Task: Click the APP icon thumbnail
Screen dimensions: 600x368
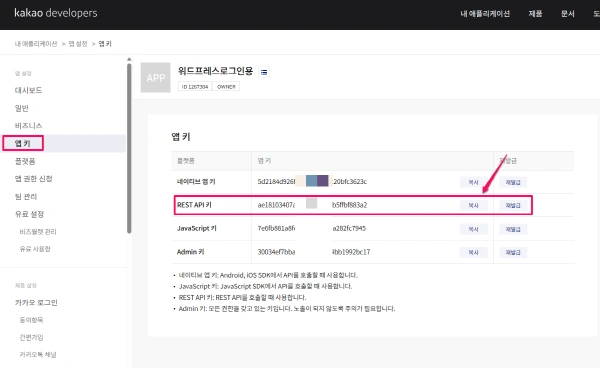Action: pos(155,77)
